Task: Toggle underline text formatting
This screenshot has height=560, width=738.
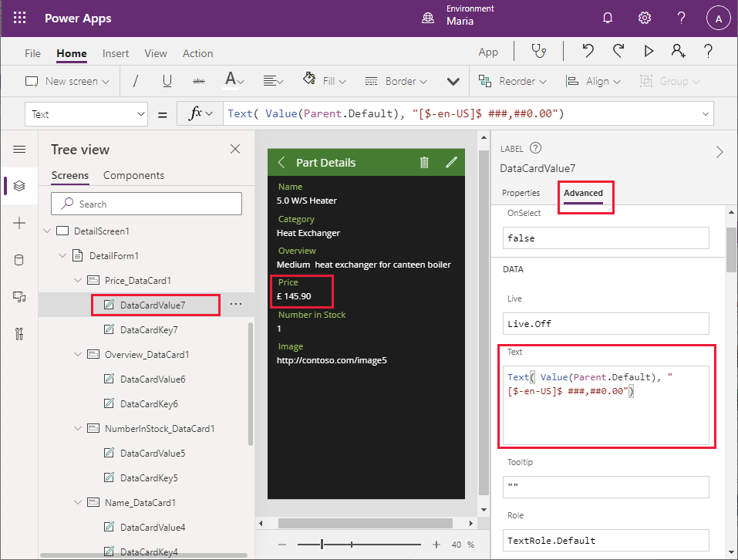Action: pyautogui.click(x=167, y=81)
